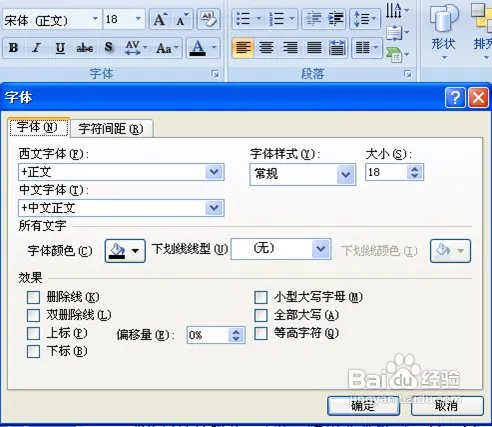The width and height of the screenshot is (492, 427).
Task: Open the font color dropdown arrow in ribbon
Action: (x=214, y=48)
